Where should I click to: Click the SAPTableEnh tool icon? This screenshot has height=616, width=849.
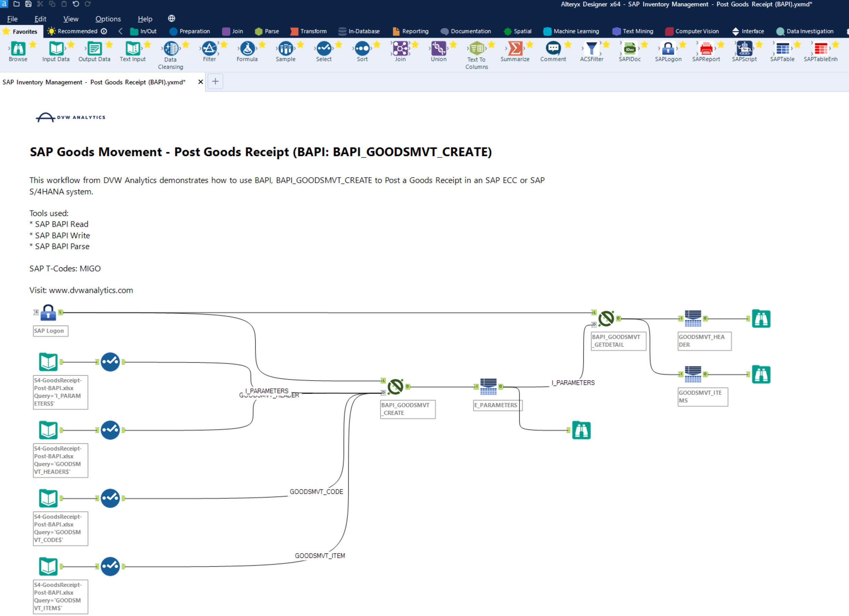[820, 49]
